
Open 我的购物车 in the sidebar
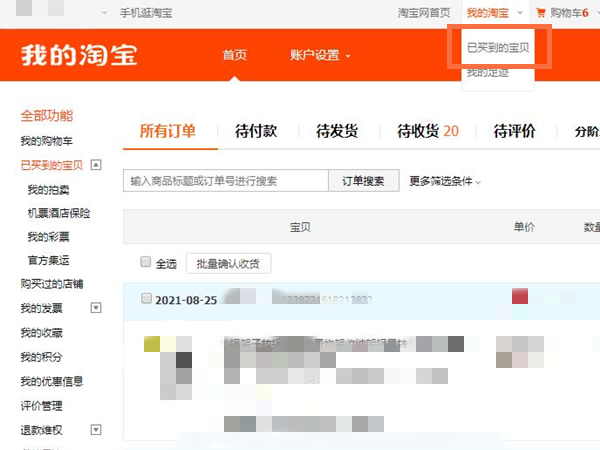(x=46, y=141)
